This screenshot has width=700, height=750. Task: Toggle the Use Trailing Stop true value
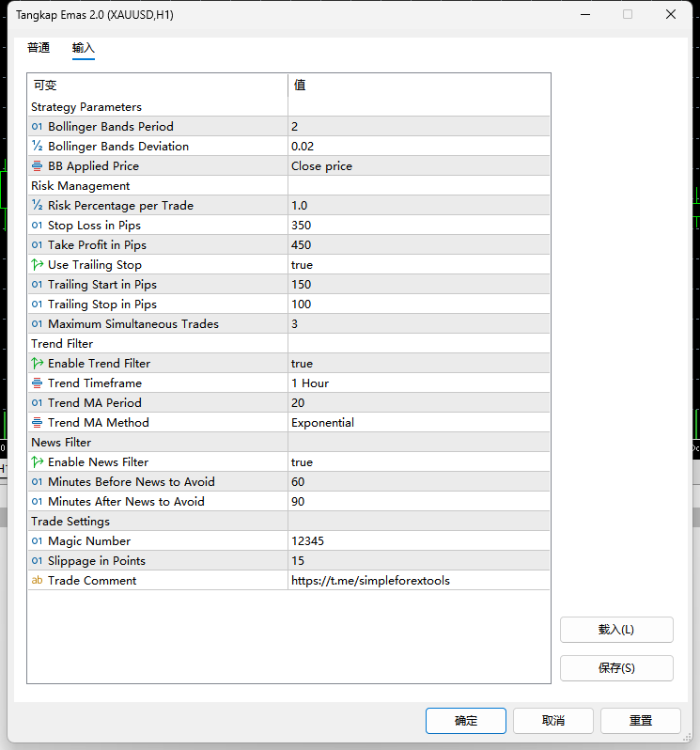click(419, 264)
